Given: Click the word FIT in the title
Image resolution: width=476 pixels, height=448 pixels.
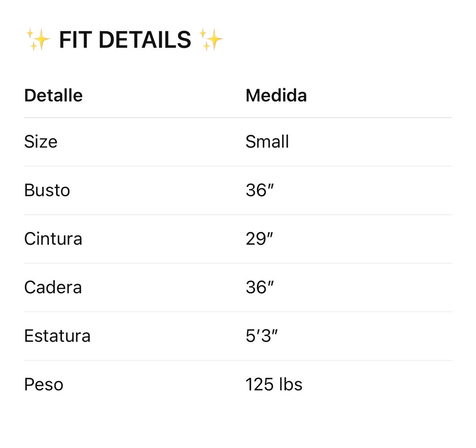Looking at the screenshot, I should click(75, 40).
